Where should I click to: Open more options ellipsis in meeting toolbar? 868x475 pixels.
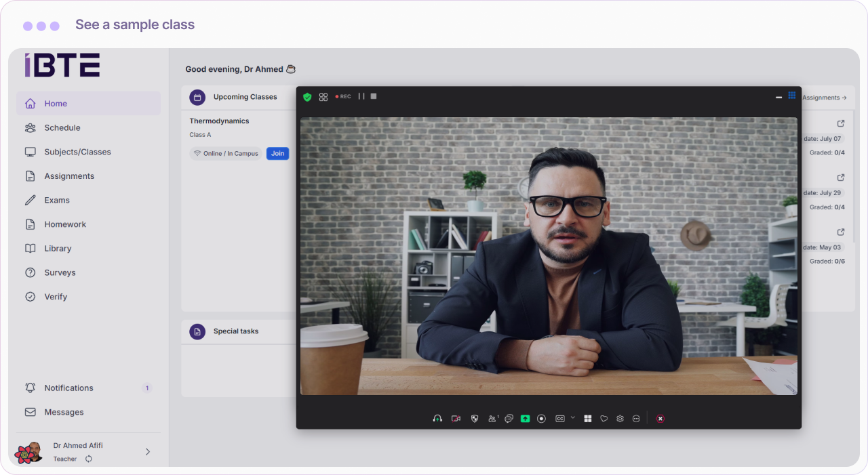[636, 419]
